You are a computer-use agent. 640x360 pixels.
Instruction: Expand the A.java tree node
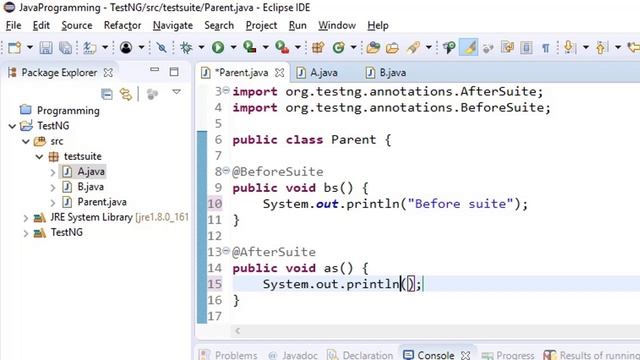point(53,172)
